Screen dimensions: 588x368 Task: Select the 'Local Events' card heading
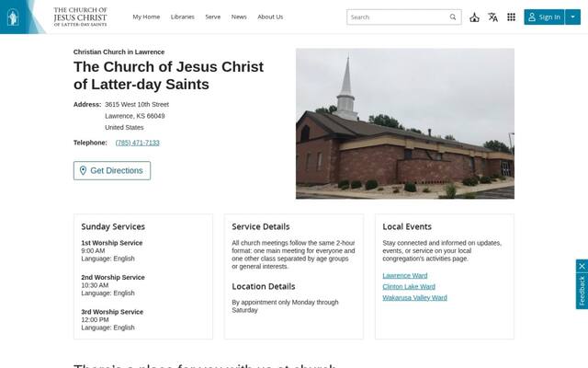pyautogui.click(x=407, y=227)
